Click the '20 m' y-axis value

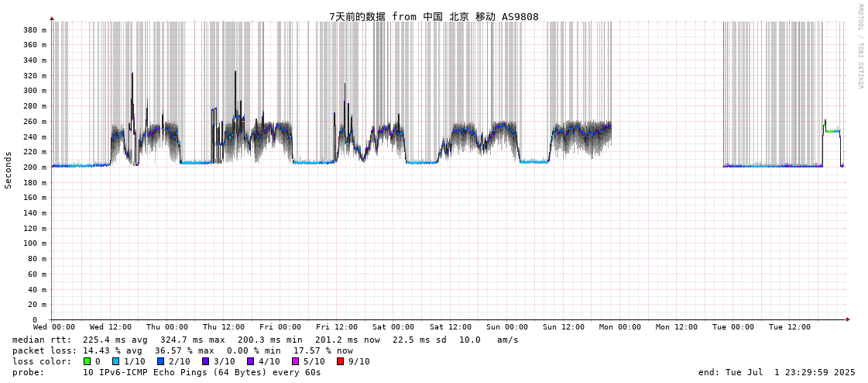[37, 304]
